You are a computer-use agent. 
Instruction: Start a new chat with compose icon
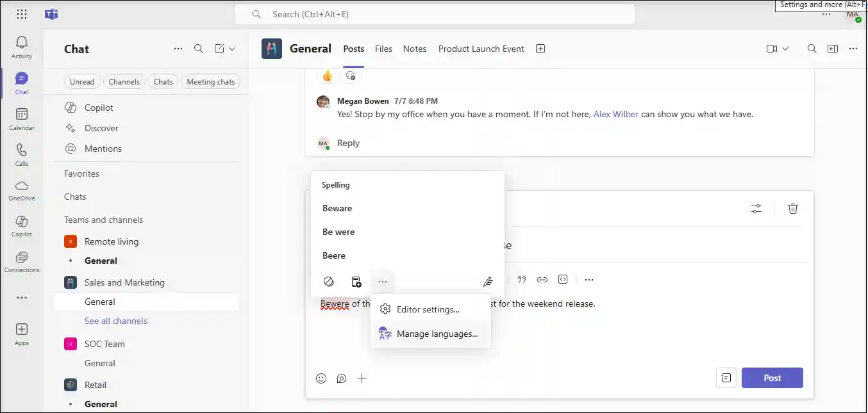tap(219, 49)
